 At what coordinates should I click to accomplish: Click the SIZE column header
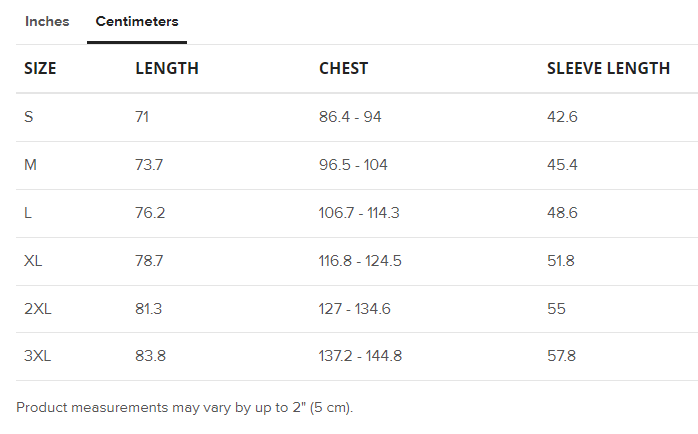click(x=40, y=69)
